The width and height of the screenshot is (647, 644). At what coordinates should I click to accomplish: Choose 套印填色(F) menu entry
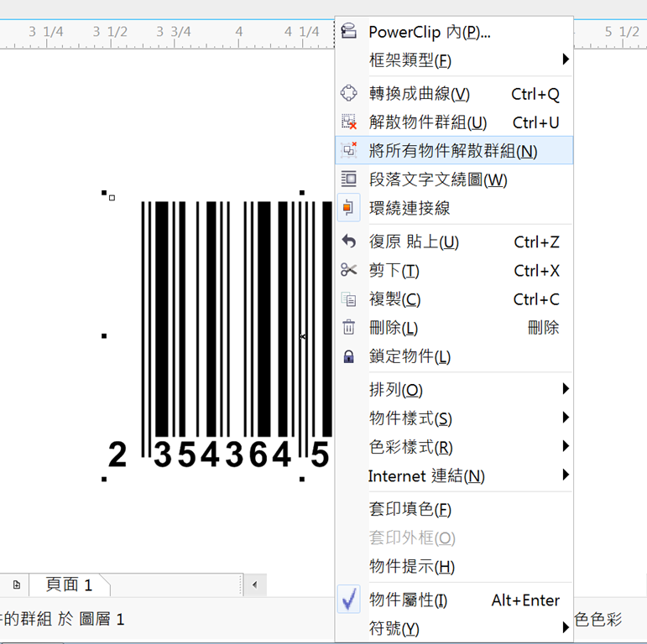click(454, 509)
